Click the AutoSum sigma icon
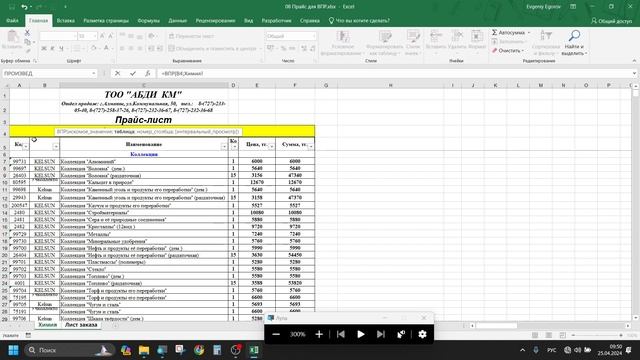Image resolution: width=640 pixels, height=360 pixels. pos(494,32)
